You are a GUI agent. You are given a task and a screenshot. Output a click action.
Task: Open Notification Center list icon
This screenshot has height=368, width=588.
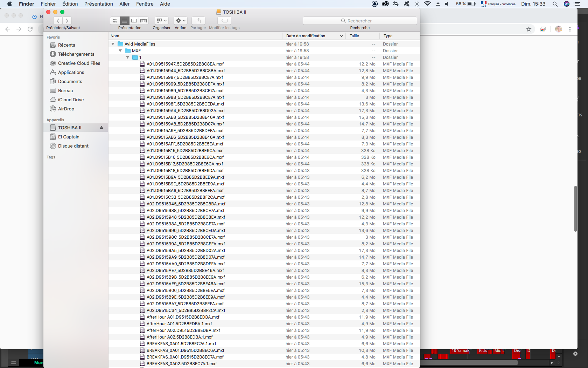(577, 4)
